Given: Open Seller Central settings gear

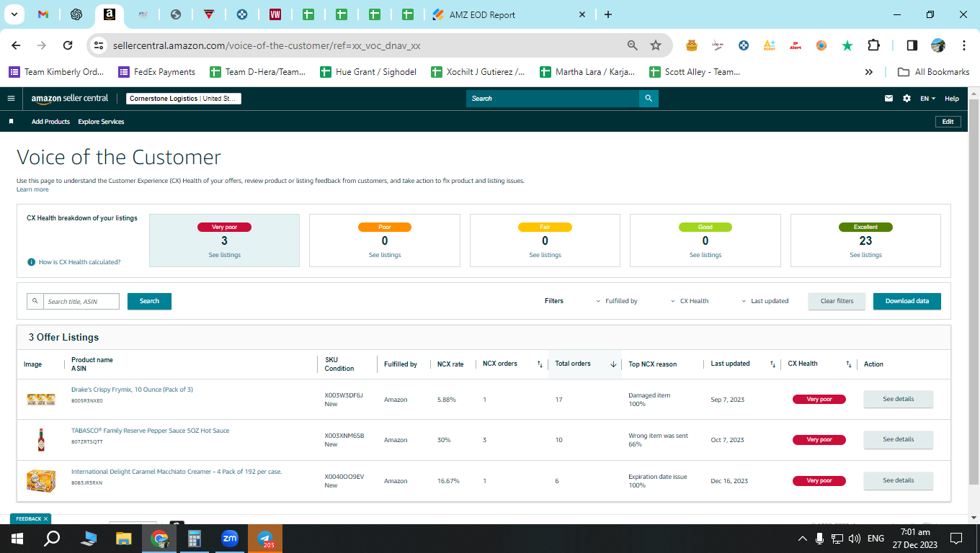Looking at the screenshot, I should coord(906,99).
